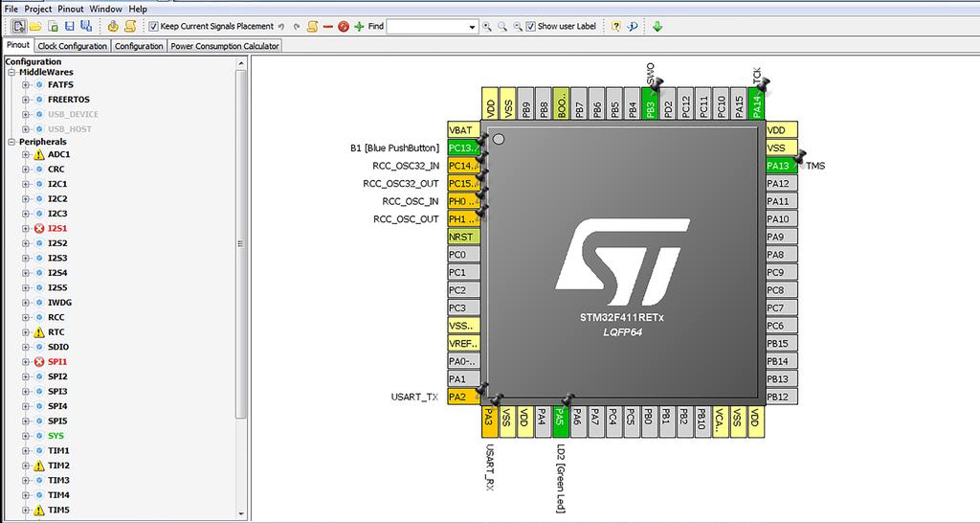Click the Generate Report scroll icon
Viewport: 980px width, 523px height.
(x=130, y=26)
